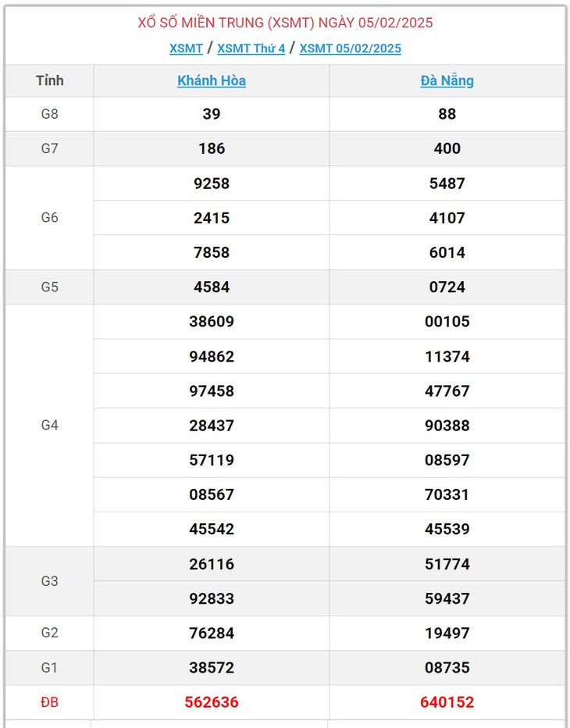570x728 pixels.
Task: Click the G7 number 400
Action: pyautogui.click(x=447, y=148)
